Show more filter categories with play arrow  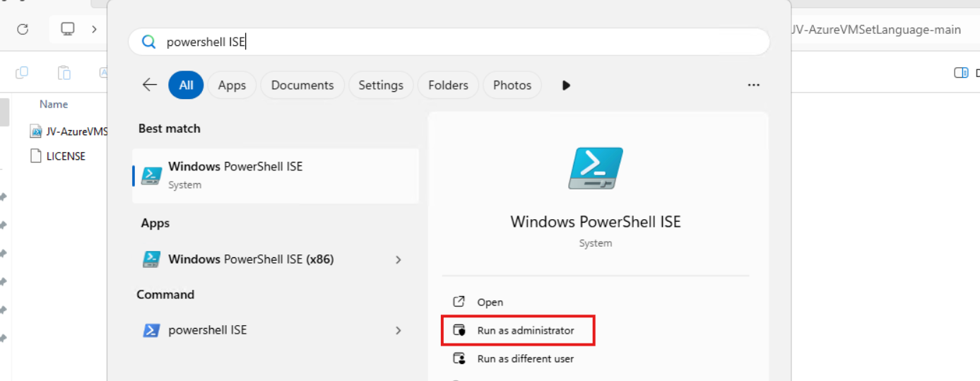(x=566, y=85)
